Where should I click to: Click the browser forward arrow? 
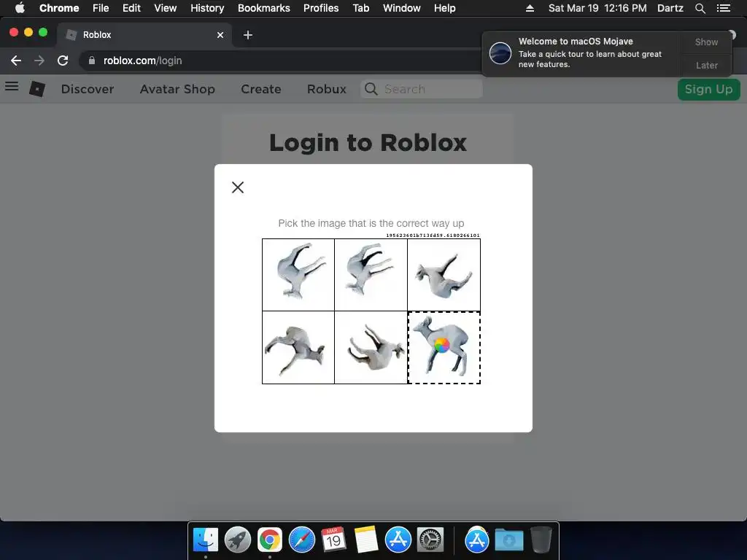tap(39, 61)
